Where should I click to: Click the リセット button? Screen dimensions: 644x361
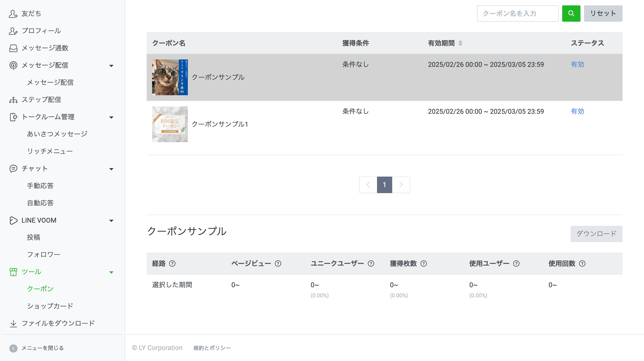(603, 13)
